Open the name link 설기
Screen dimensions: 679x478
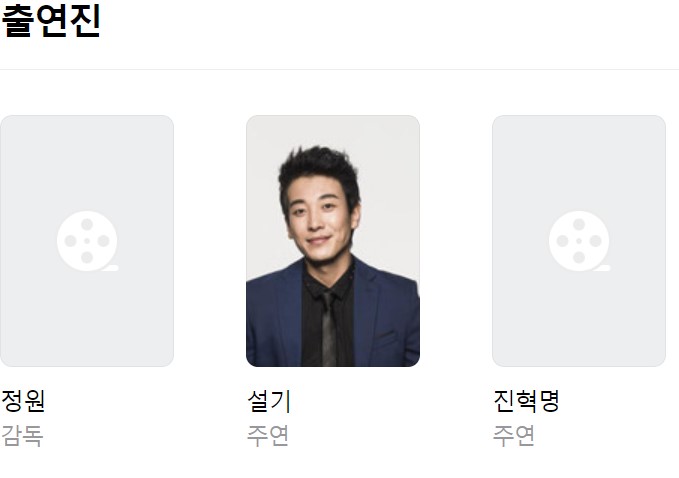pos(269,401)
